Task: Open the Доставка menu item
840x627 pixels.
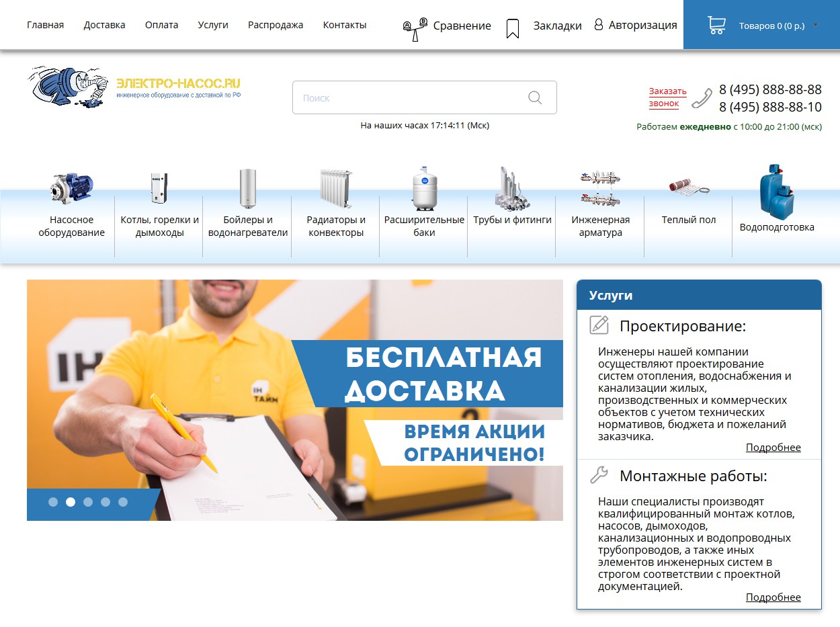Action: pos(104,25)
